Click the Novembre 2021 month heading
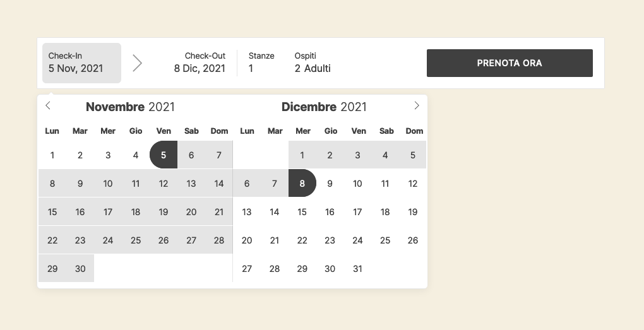 click(130, 107)
